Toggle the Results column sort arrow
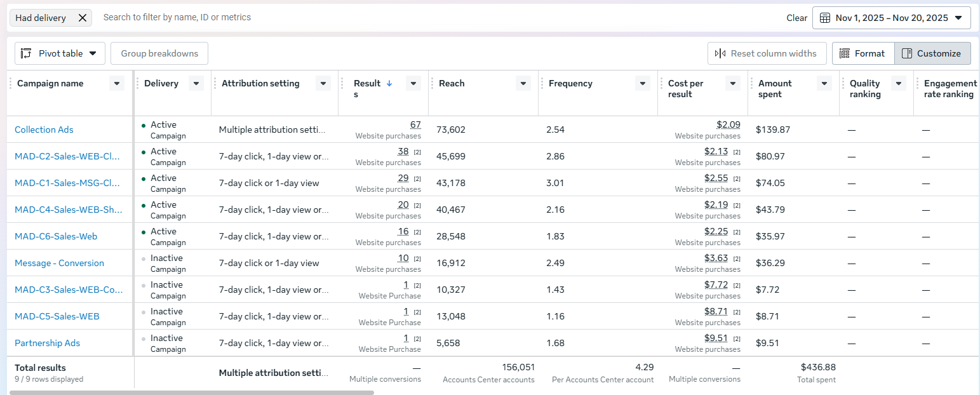The height and width of the screenshot is (395, 980). 389,83
